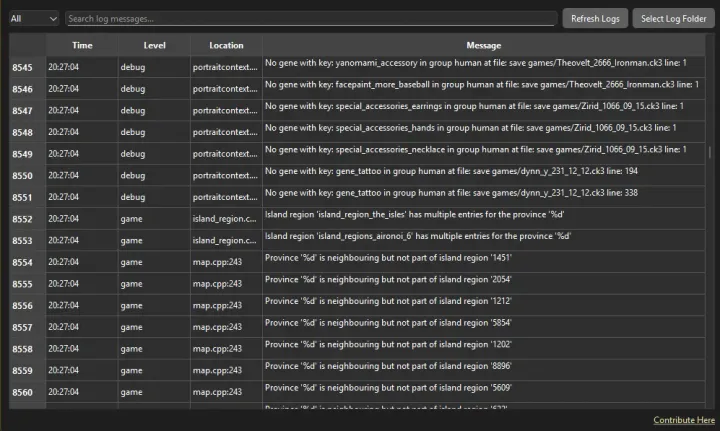Sort by the Message column header
The height and width of the screenshot is (431, 720).
tap(484, 45)
